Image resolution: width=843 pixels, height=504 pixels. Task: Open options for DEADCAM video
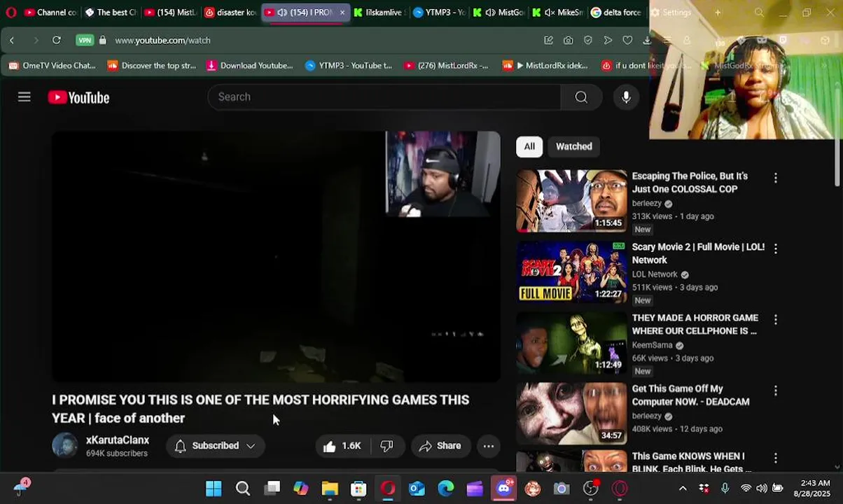[x=775, y=391]
